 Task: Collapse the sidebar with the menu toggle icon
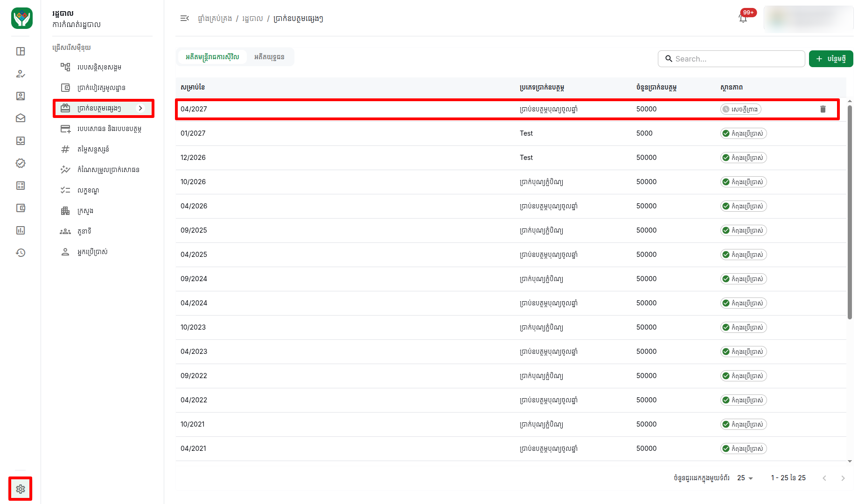pyautogui.click(x=185, y=18)
